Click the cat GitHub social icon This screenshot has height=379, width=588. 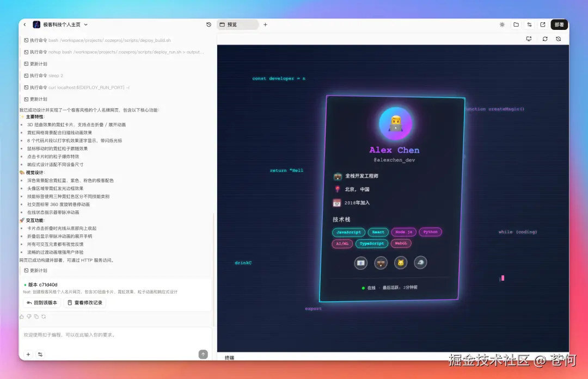pos(401,263)
